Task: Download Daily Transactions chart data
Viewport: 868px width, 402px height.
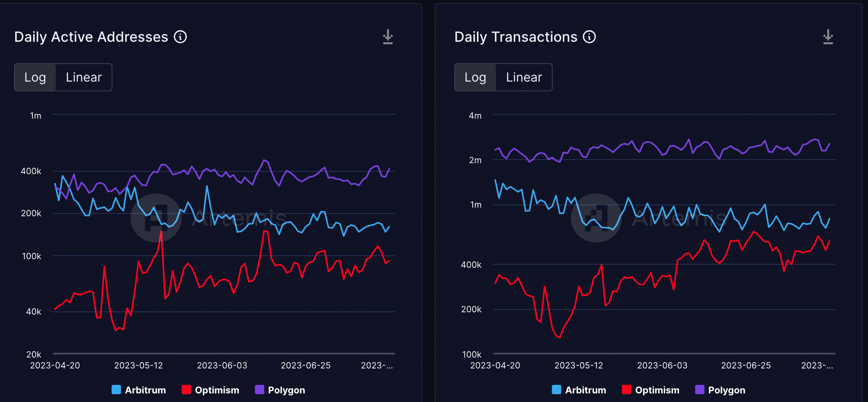Action: (828, 37)
